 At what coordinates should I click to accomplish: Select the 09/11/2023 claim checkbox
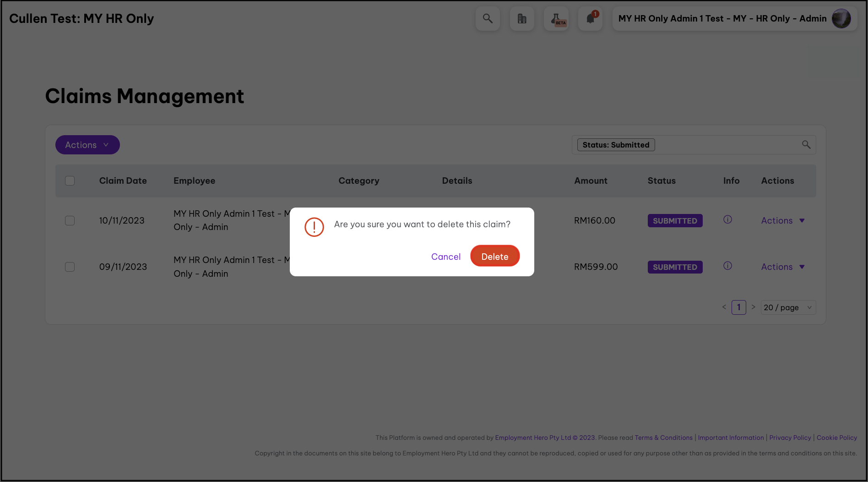point(70,267)
